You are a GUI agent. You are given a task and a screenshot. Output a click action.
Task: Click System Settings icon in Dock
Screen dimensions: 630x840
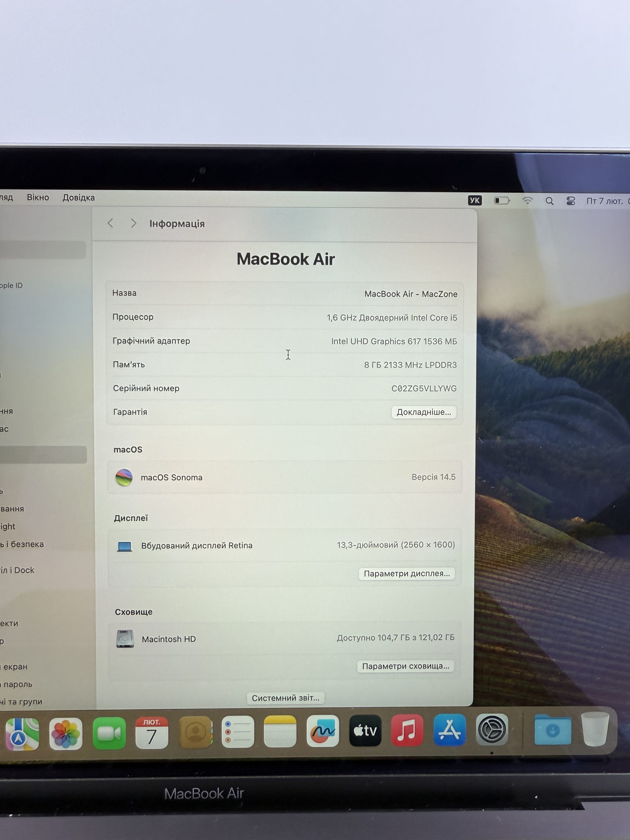tap(492, 729)
